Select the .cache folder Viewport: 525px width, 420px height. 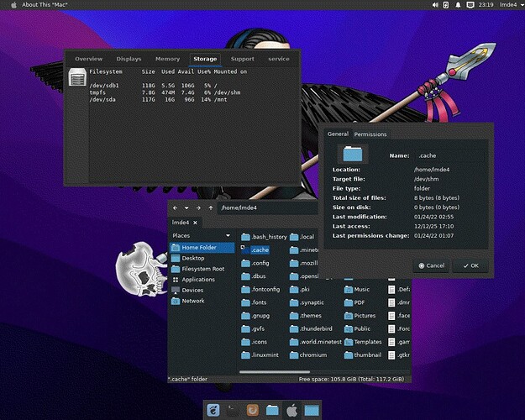pyautogui.click(x=255, y=249)
